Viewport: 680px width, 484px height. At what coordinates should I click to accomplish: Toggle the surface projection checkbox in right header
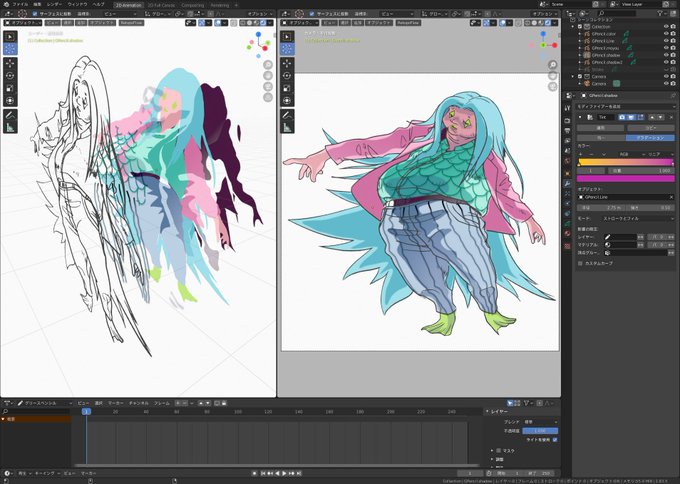tap(312, 14)
